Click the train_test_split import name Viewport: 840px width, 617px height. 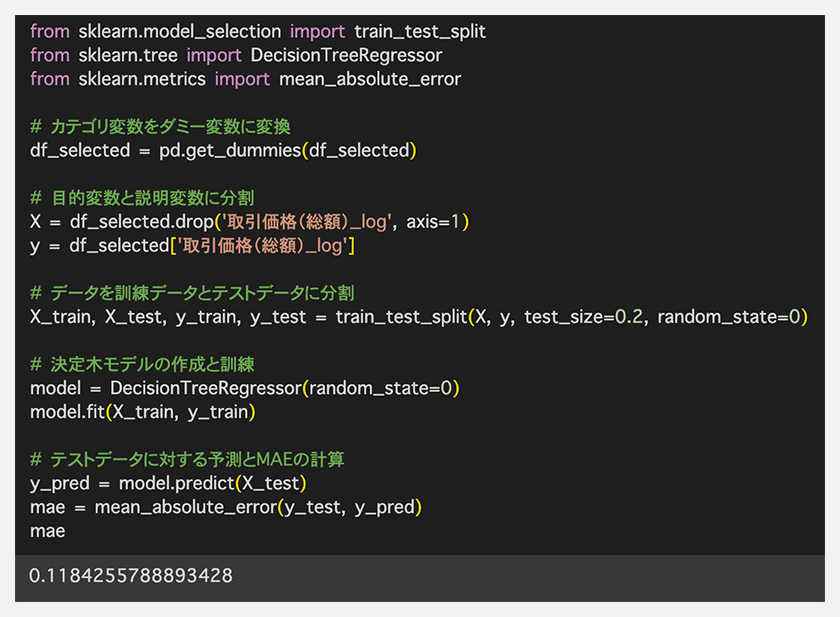tap(420, 32)
